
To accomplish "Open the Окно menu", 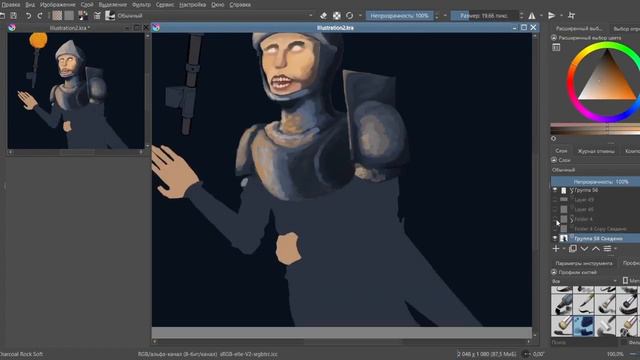I will [218, 4].
